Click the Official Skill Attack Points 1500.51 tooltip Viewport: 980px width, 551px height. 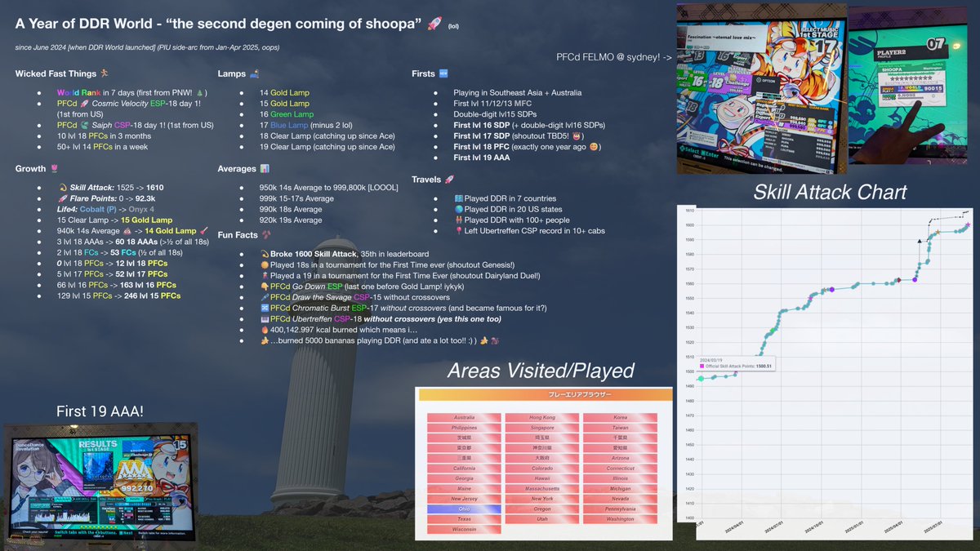[x=736, y=363]
